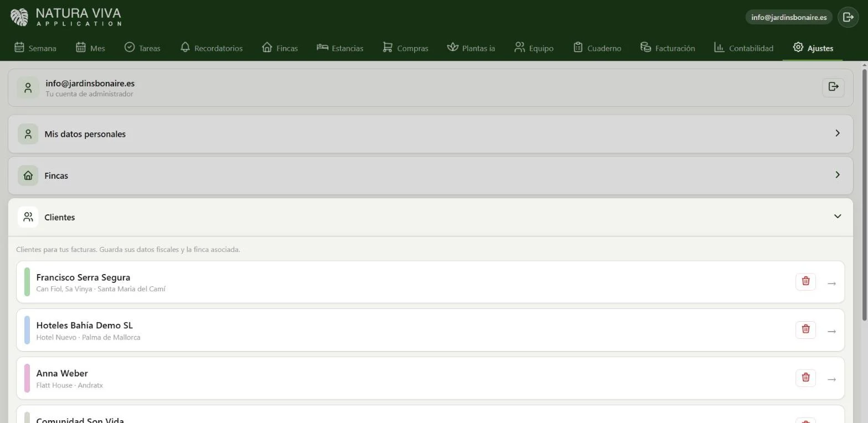Click the house icon in the Fincas section
The width and height of the screenshot is (868, 423).
pyautogui.click(x=28, y=176)
